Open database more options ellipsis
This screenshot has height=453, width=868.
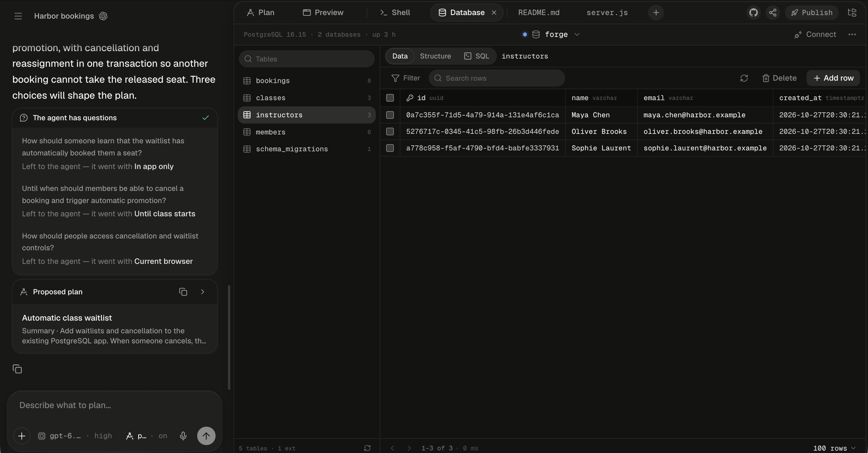pos(852,34)
